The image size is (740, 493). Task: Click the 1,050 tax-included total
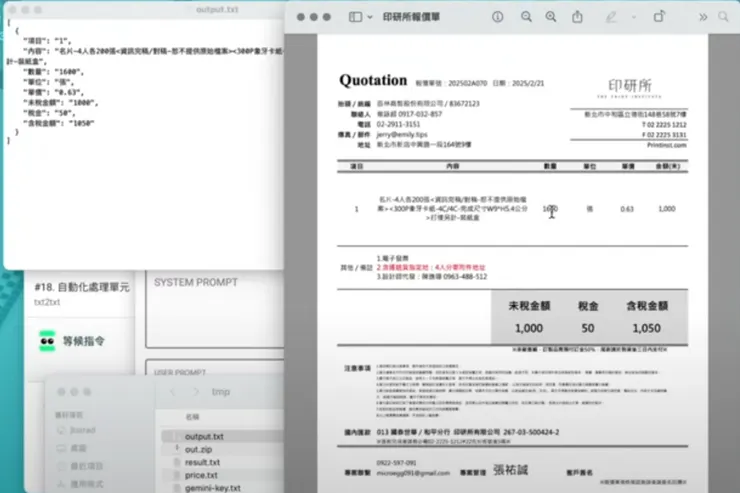646,328
